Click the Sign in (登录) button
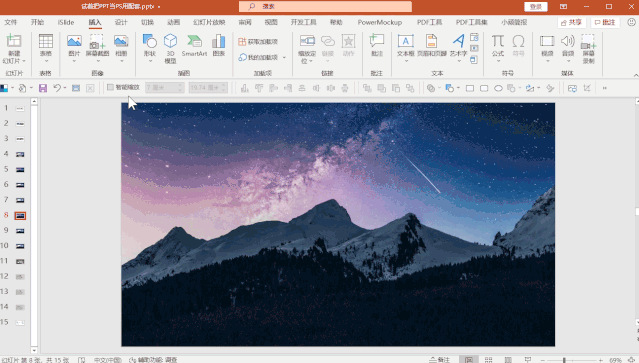 click(x=535, y=7)
